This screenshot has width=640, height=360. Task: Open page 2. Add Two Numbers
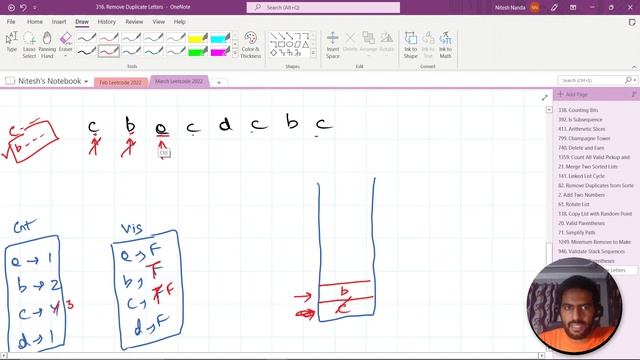pos(581,195)
